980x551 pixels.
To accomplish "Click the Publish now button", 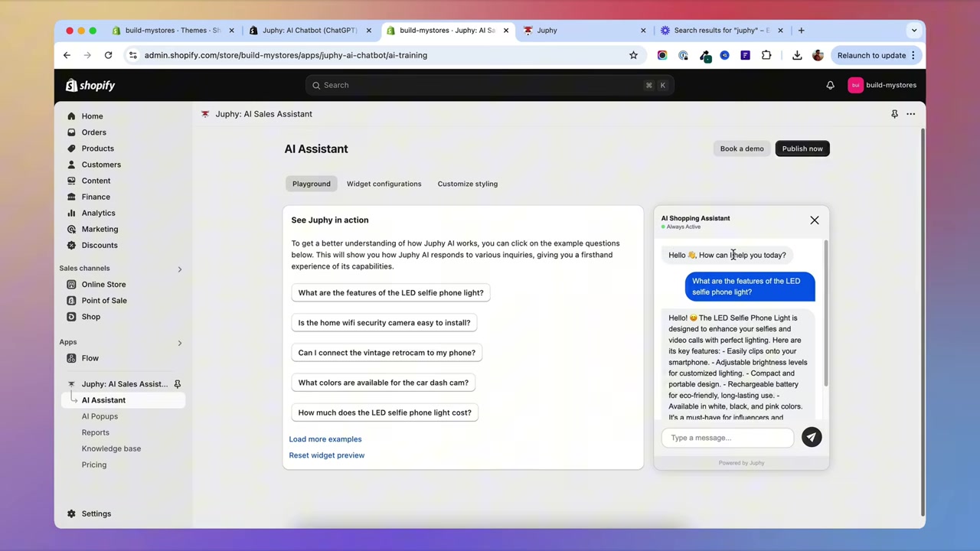I will pyautogui.click(x=802, y=148).
